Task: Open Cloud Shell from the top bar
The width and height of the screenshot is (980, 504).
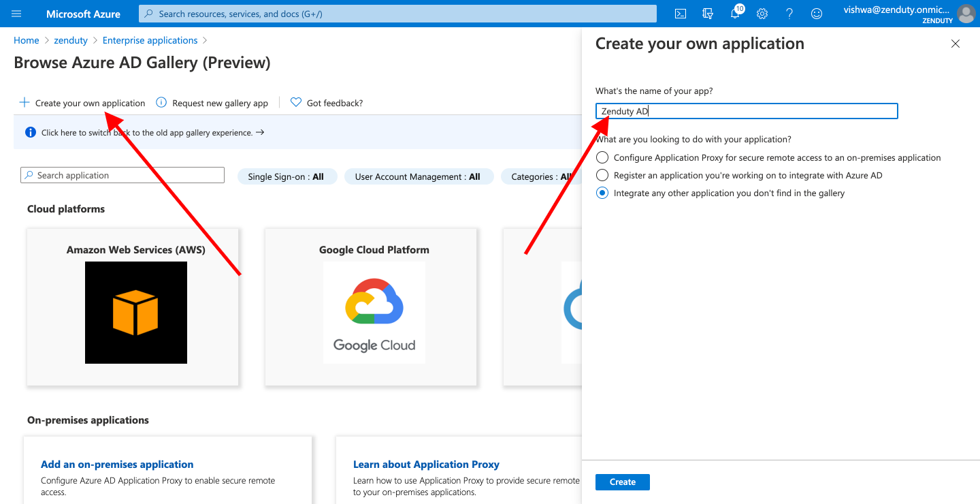Action: tap(680, 14)
